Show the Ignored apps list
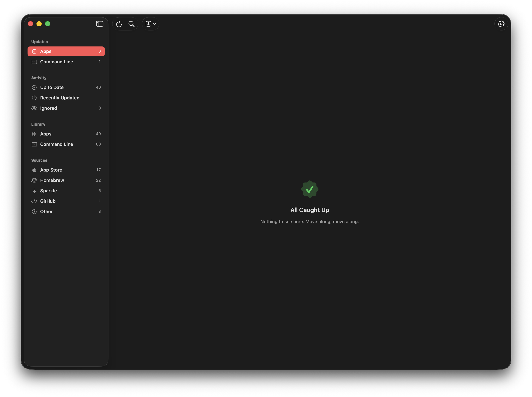 [x=66, y=108]
